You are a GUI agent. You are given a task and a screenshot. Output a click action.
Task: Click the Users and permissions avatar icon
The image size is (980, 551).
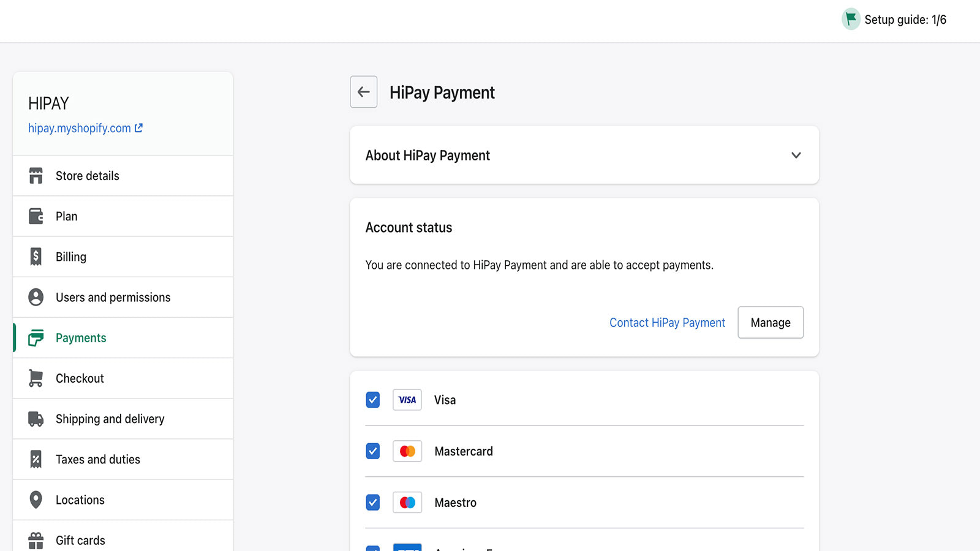coord(36,297)
